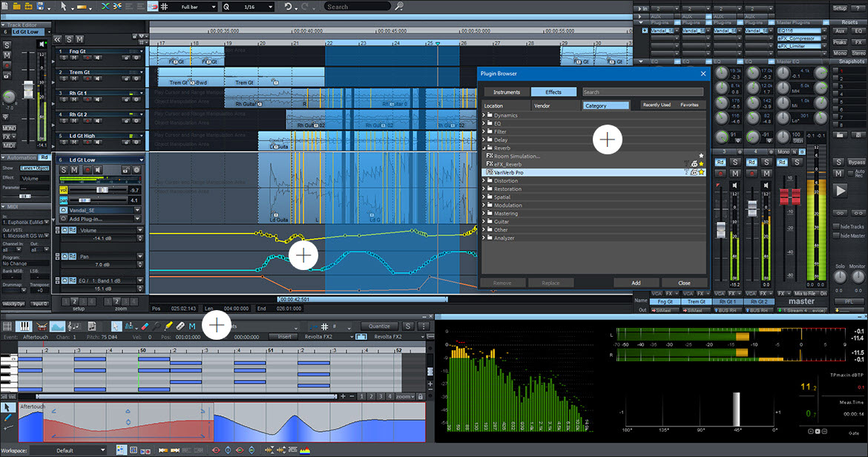Toggle the hide Tracks checkbox
The image size is (868, 457).
tap(836, 226)
